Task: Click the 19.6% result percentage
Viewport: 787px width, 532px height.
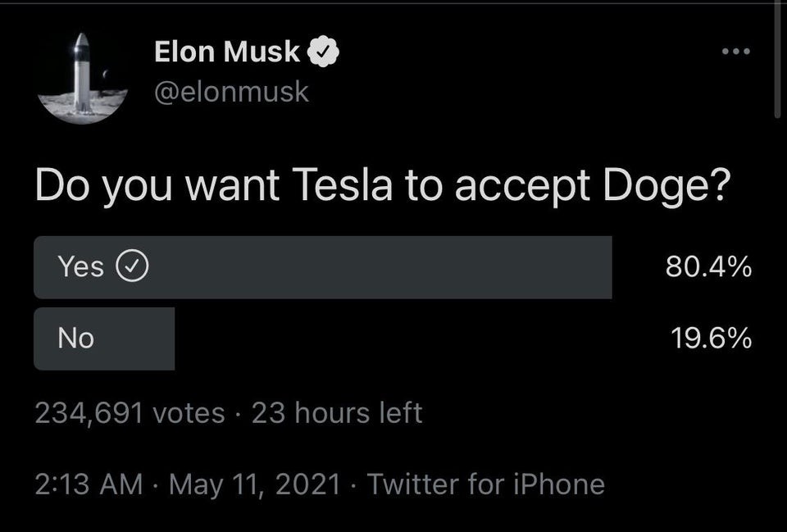Action: click(712, 339)
